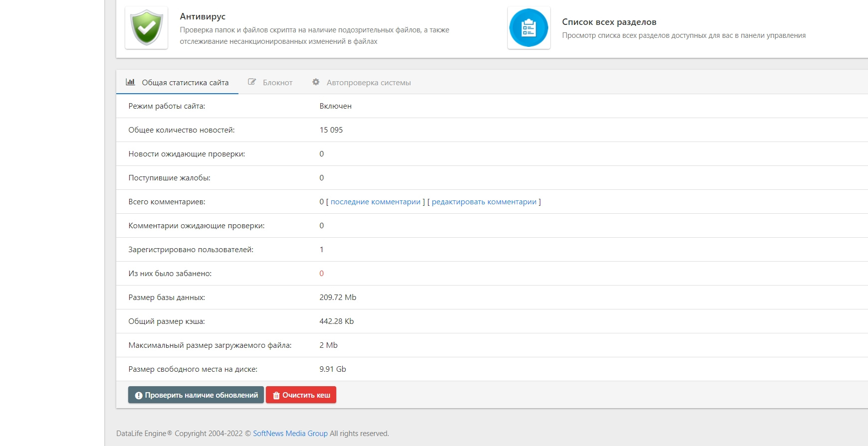Click the notepad pencil icon on Блокнот tab

click(252, 82)
